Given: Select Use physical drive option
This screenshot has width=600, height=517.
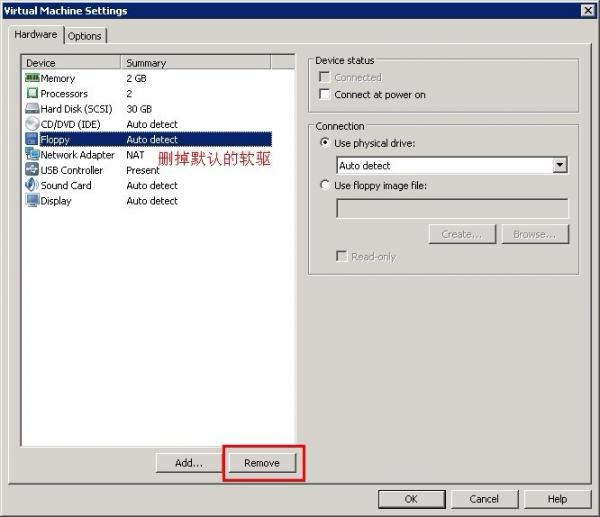Looking at the screenshot, I should point(325,143).
